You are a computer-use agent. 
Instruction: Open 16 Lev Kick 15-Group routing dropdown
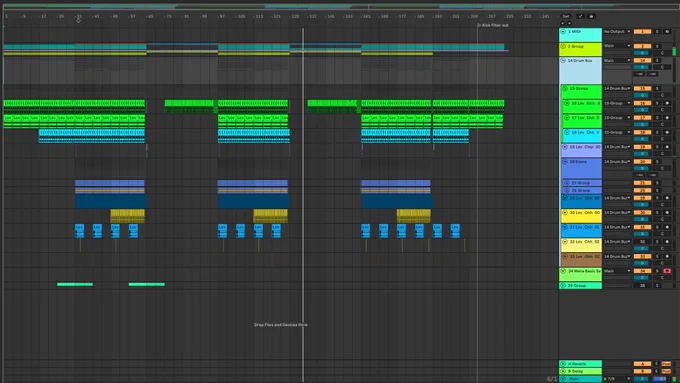click(617, 103)
